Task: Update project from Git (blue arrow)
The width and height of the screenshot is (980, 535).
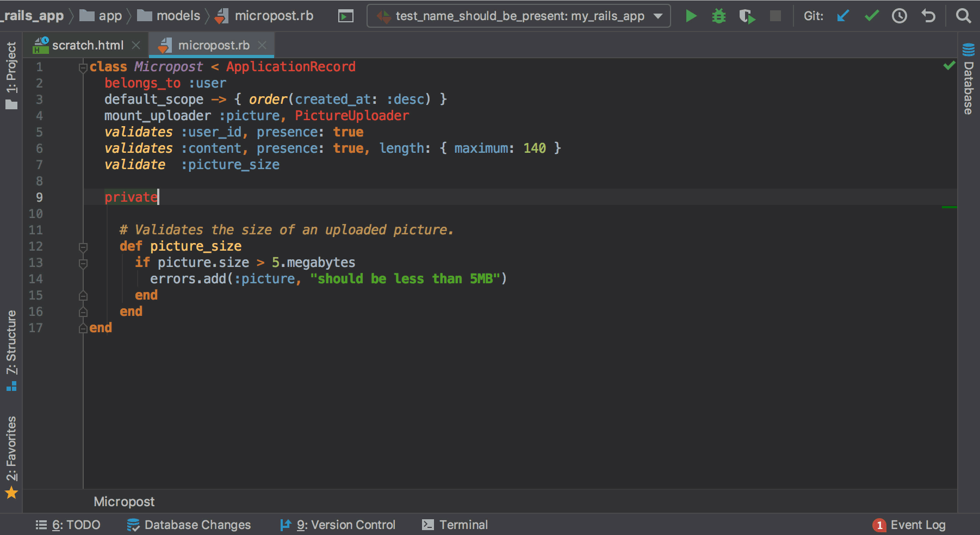Action: (843, 16)
